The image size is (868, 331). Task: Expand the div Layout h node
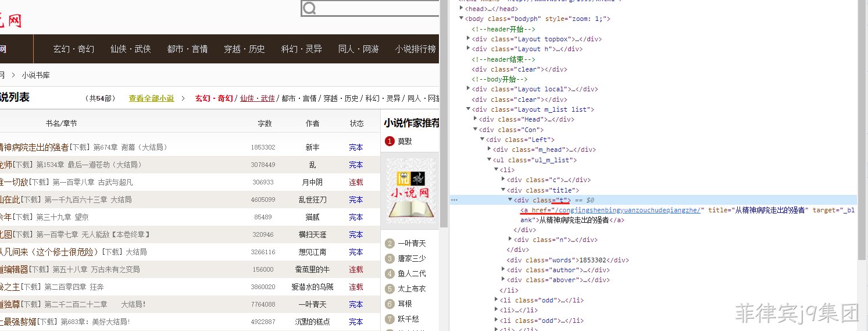click(x=468, y=49)
